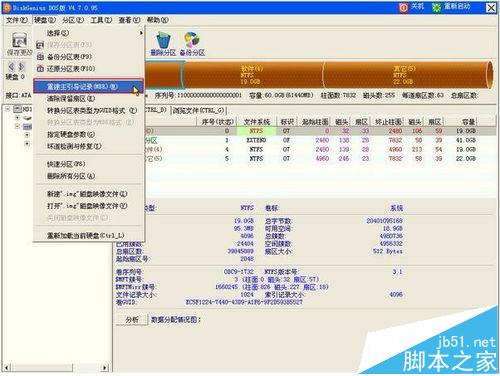Image resolution: width=500 pixels, height=376 pixels.
Task: Open the 帮助(H) menu
Action: point(158,20)
